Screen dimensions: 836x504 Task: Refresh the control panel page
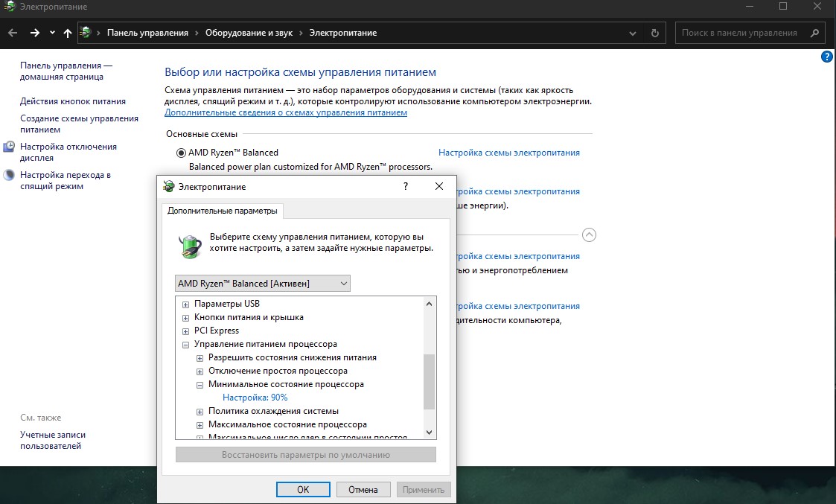pyautogui.click(x=654, y=33)
